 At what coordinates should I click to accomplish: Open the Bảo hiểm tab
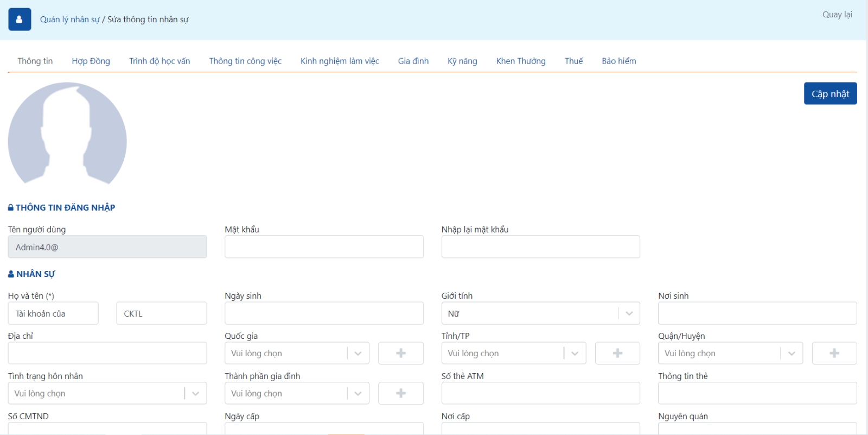point(618,61)
